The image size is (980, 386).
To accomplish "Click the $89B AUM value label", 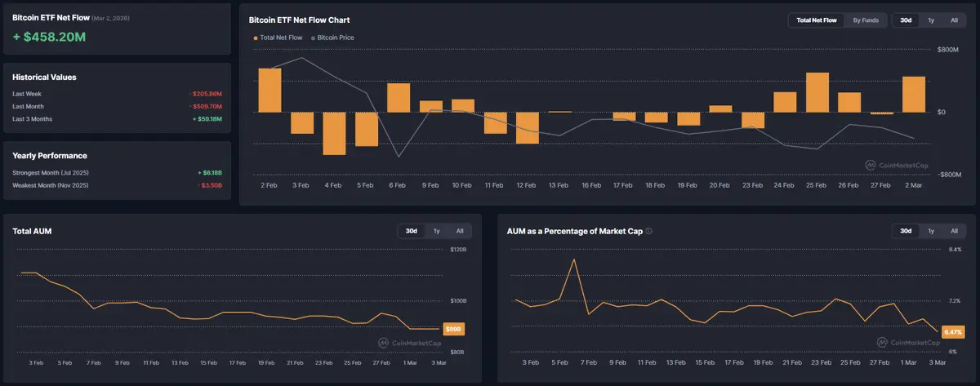I will click(452, 329).
